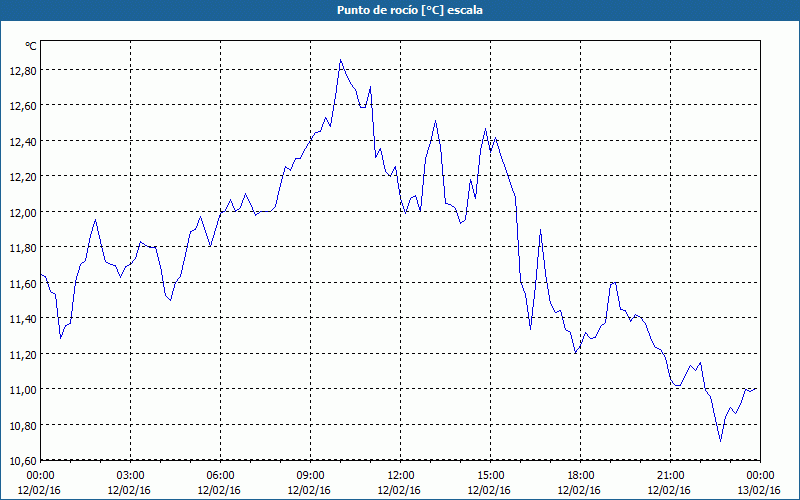Click the 18:00 time axis label
This screenshot has height=500, width=800.
point(581,475)
